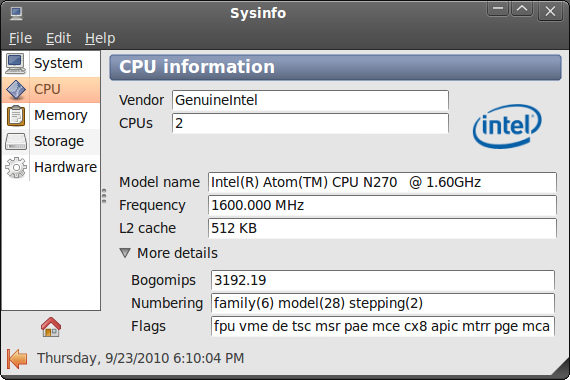Click the Flags field starting with fpu
This screenshot has height=380, width=570.
pyautogui.click(x=383, y=326)
